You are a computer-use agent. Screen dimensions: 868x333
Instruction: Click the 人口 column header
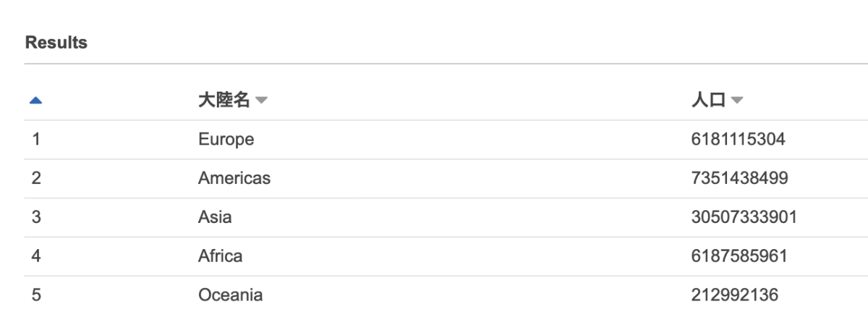[708, 101]
